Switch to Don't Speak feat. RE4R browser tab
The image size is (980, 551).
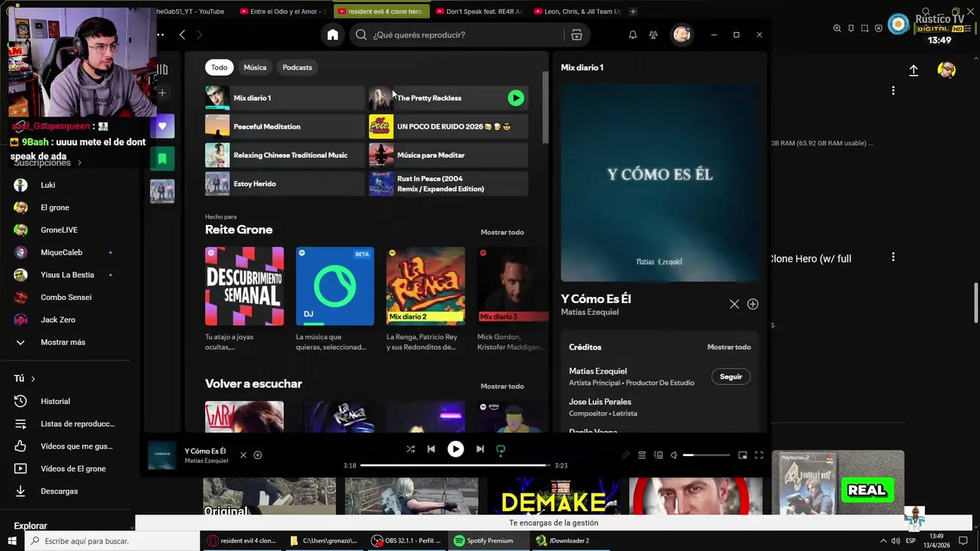pos(479,11)
